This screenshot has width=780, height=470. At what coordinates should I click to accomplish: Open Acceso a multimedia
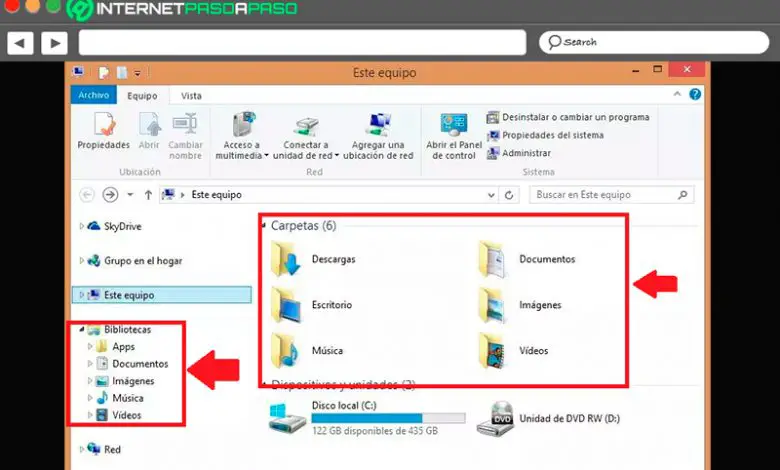pos(242,136)
